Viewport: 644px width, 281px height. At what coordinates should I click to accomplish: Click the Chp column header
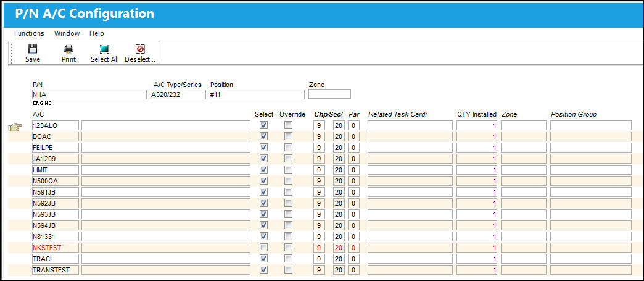321,114
